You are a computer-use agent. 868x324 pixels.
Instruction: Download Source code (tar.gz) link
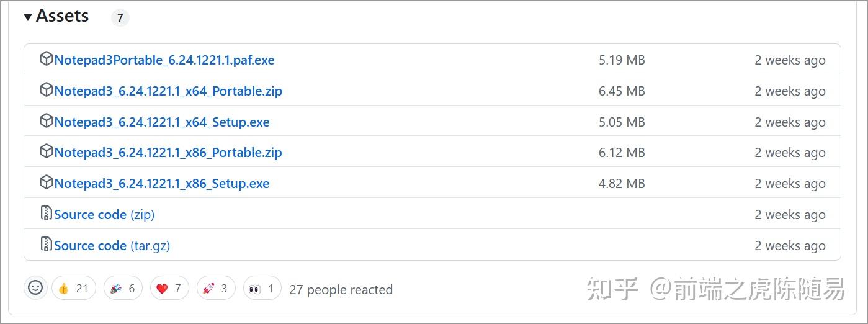click(112, 246)
